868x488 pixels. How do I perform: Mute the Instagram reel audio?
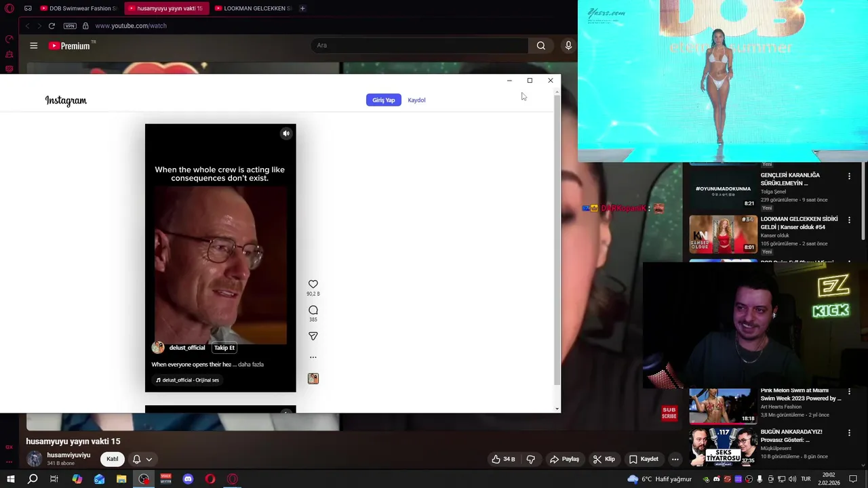[286, 134]
